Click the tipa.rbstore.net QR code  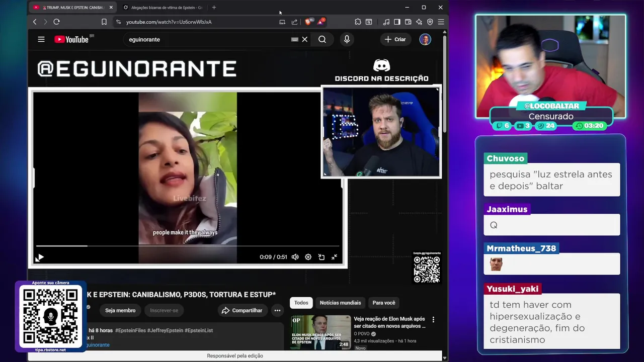pyautogui.click(x=50, y=316)
